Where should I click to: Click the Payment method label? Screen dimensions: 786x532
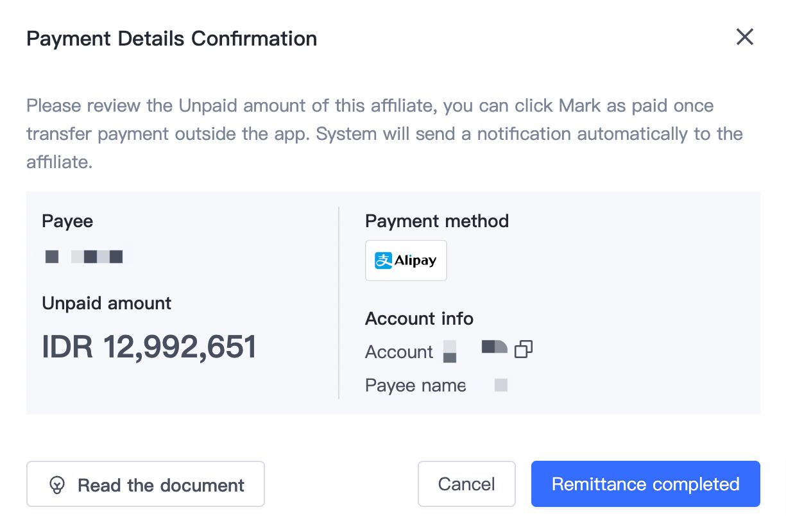(436, 221)
